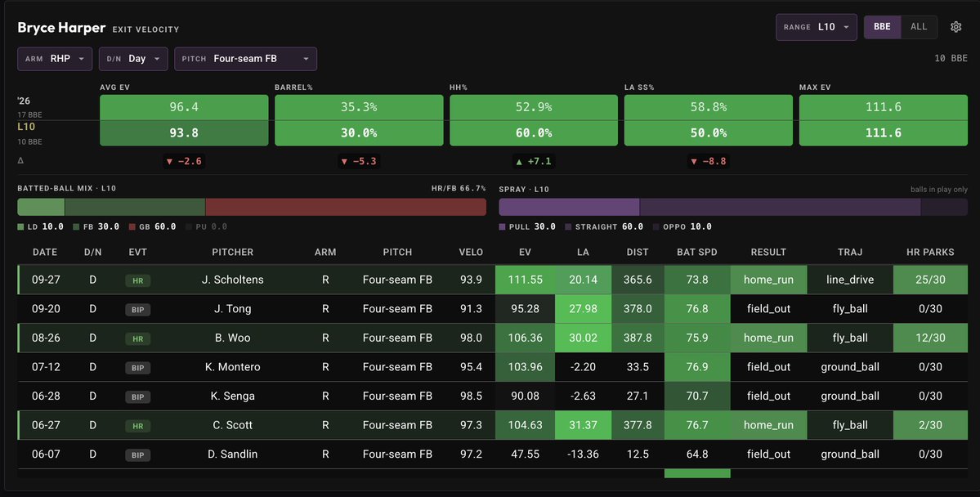
Task: Click the GB red legend swatch
Action: pos(132,227)
